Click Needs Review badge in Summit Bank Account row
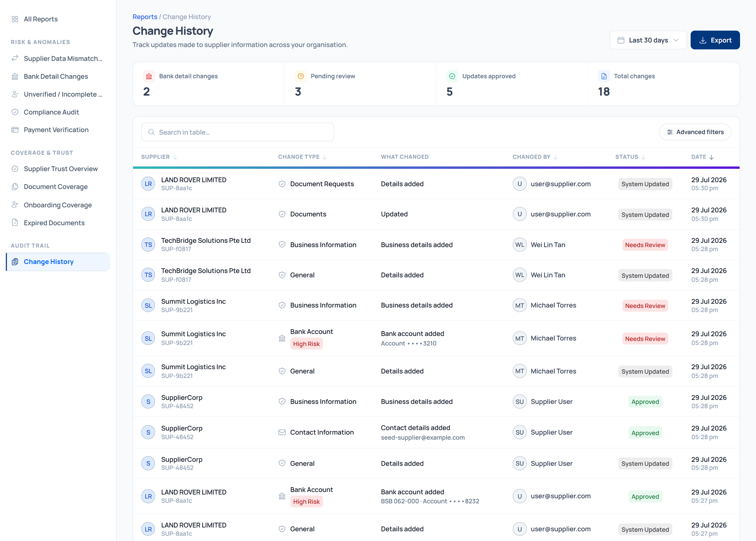 click(645, 339)
